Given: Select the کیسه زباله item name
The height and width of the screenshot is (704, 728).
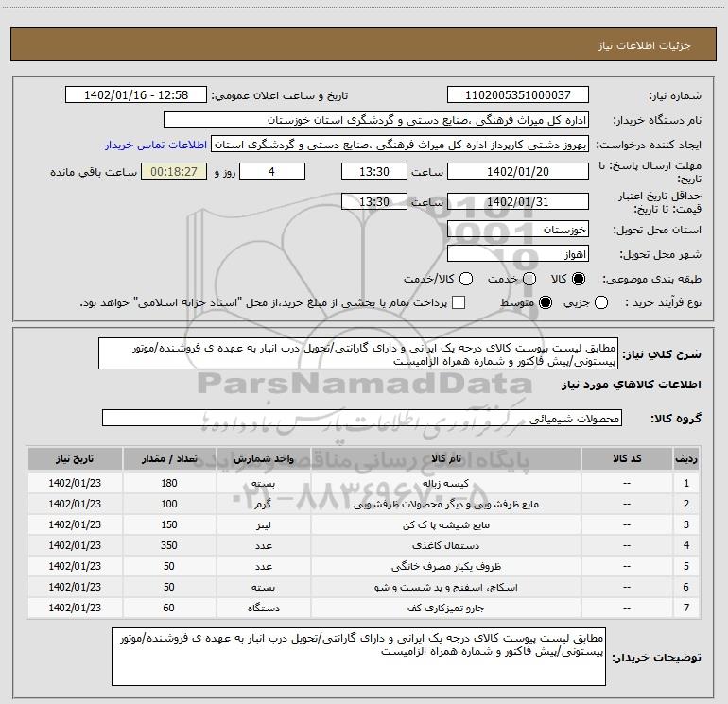Looking at the screenshot, I should tap(445, 483).
